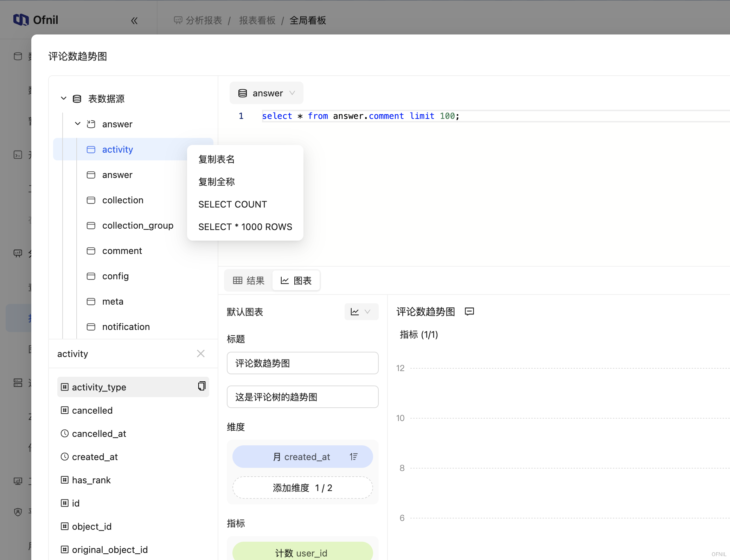730x560 pixels.
Task: Click the clock icon beside created_at
Action: click(65, 457)
